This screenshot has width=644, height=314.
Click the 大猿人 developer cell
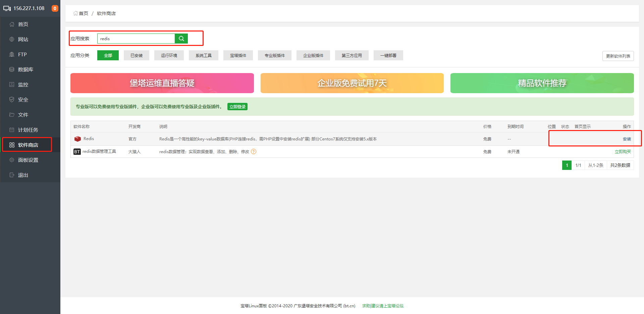[135, 152]
